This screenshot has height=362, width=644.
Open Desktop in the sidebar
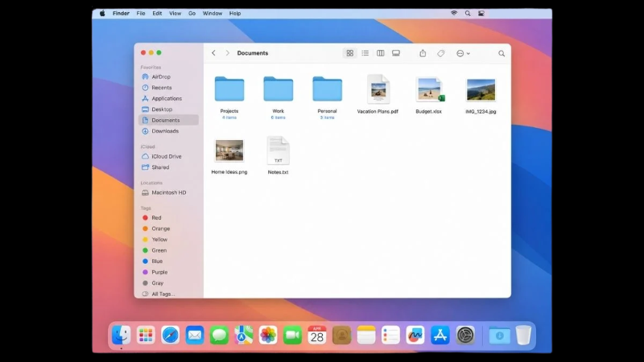[x=169, y=109]
